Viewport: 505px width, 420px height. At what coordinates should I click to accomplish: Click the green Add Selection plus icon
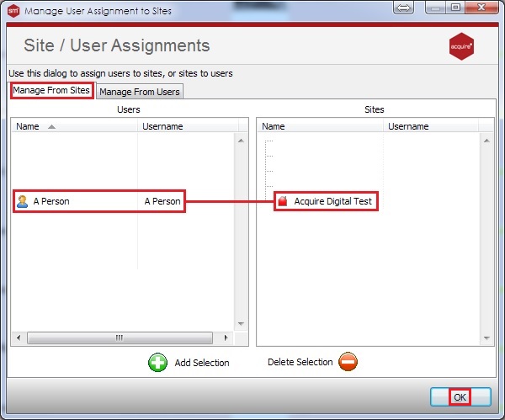coord(157,363)
